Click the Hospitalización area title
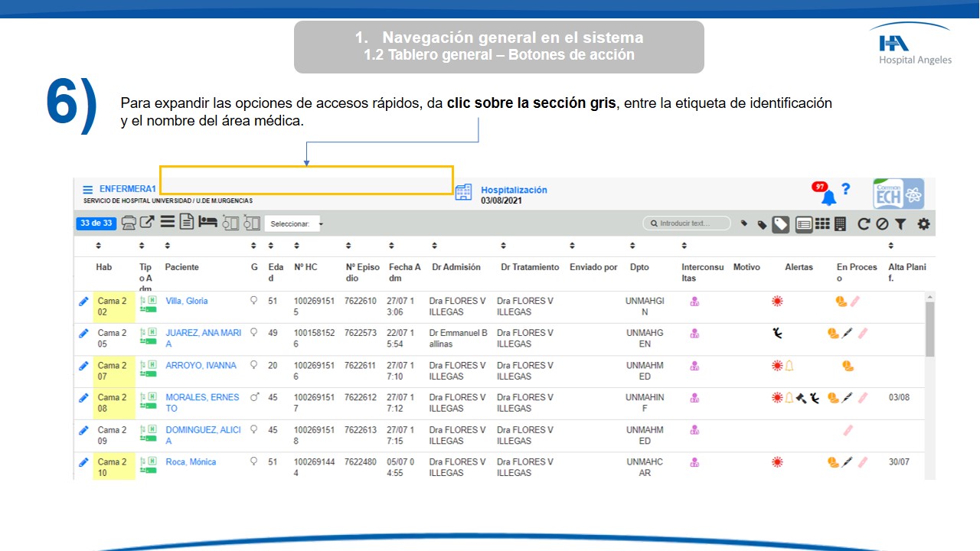Image resolution: width=980 pixels, height=551 pixels. click(x=514, y=190)
